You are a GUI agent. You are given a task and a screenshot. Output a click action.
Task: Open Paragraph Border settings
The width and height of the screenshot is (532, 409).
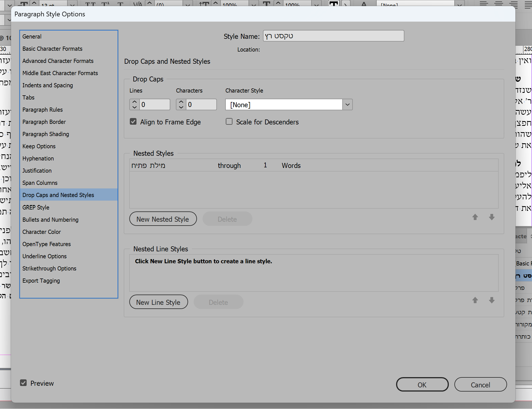click(x=69, y=122)
